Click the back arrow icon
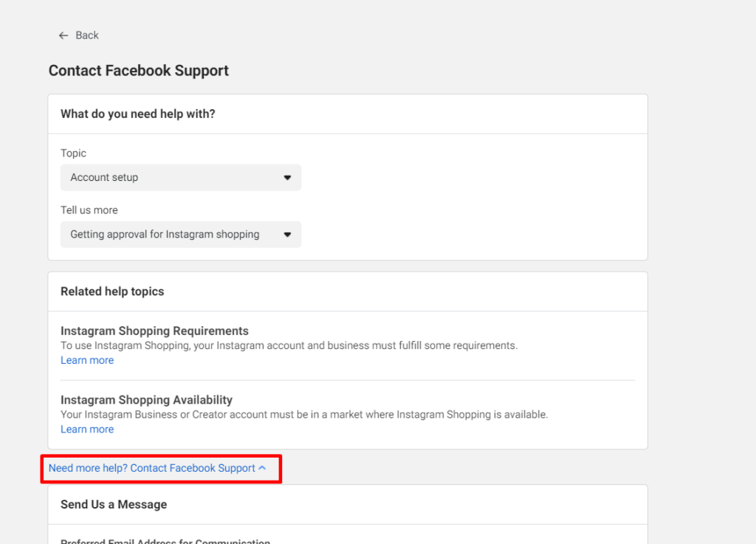The width and height of the screenshot is (756, 544). [63, 35]
